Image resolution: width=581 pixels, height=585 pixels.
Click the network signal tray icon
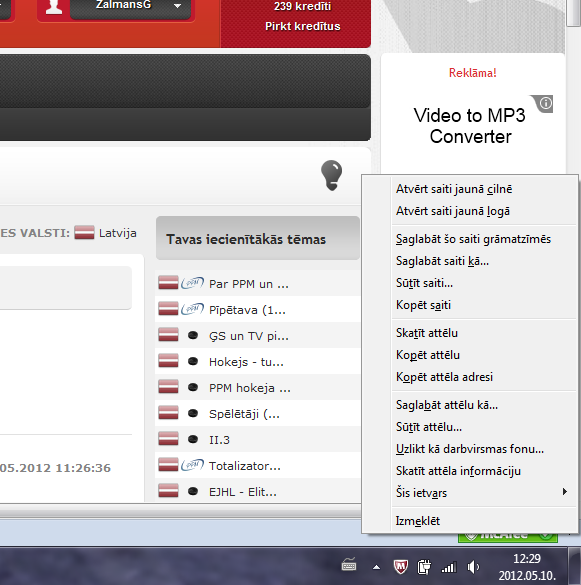coord(449,567)
